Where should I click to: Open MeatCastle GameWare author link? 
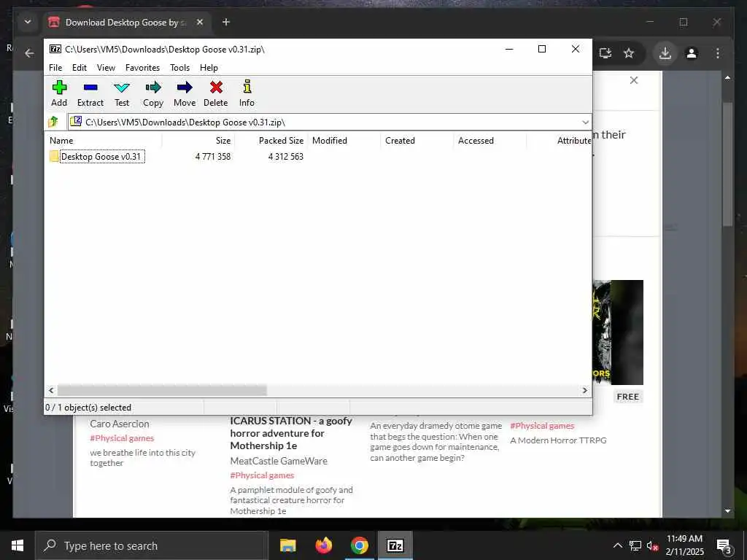279,461
